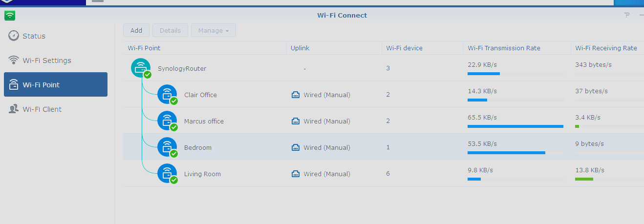This screenshot has height=224, width=644.
Task: Open the Status section in sidebar
Action: point(34,36)
